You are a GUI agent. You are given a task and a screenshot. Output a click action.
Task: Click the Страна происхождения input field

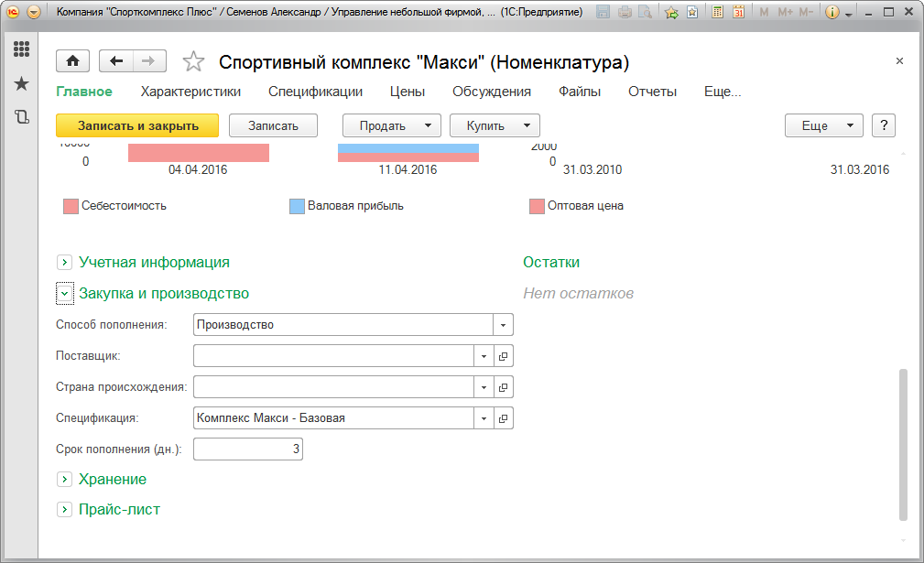click(333, 387)
